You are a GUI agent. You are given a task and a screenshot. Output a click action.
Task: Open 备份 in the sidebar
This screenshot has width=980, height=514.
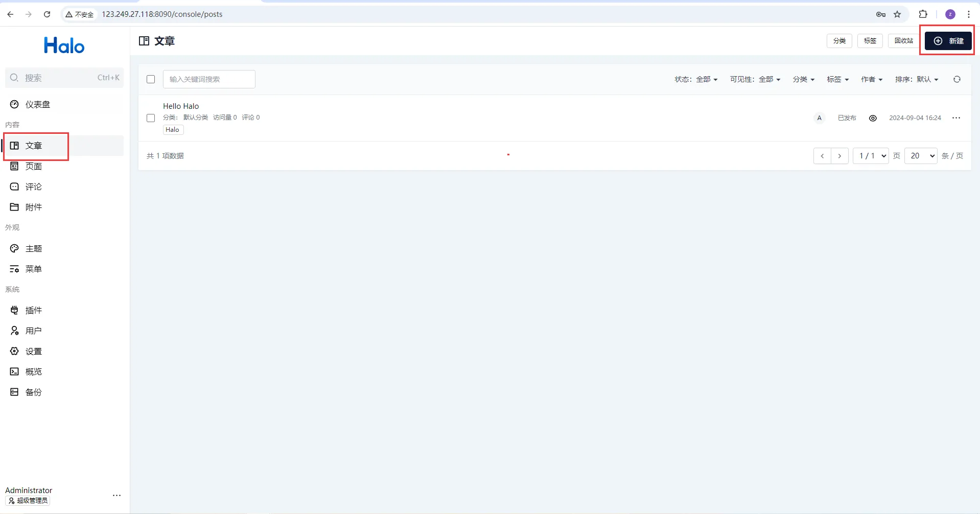click(64, 392)
